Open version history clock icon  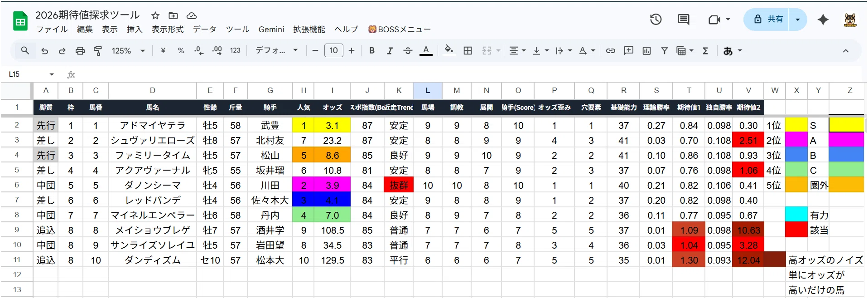[656, 20]
